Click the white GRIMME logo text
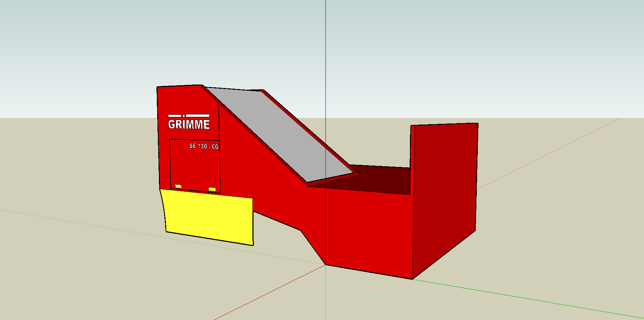644x320 pixels. [x=189, y=124]
